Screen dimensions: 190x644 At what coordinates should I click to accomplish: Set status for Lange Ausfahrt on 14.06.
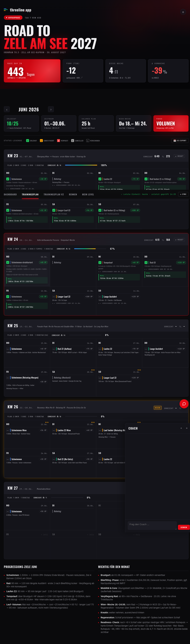point(100,297)
